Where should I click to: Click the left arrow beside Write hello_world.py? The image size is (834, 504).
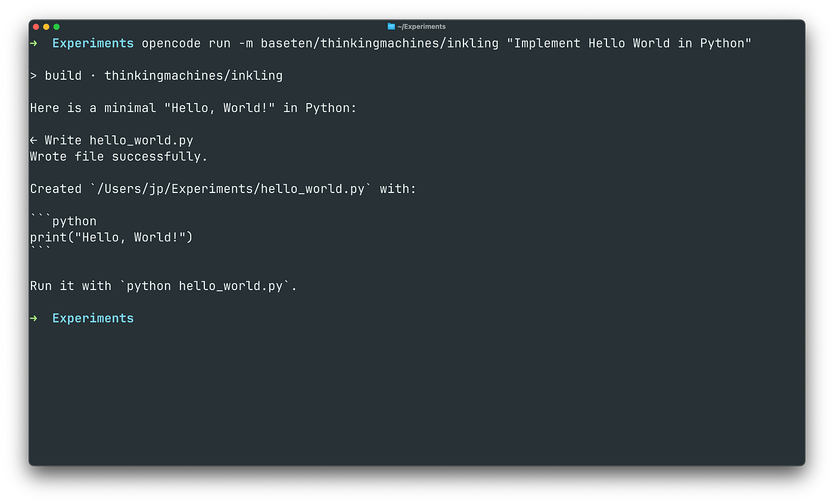tap(33, 141)
